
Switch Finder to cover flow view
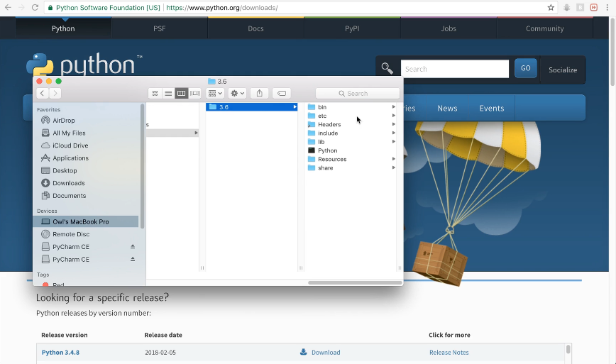point(195,93)
